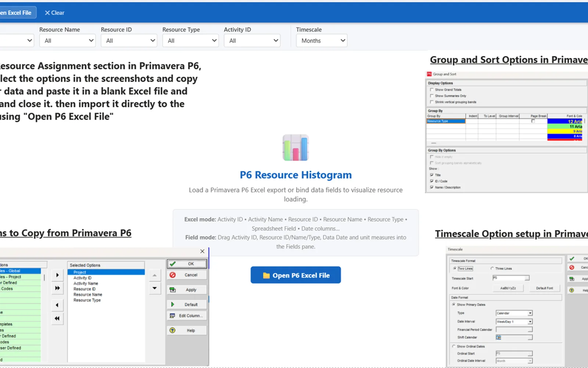Click the Resource Type cell in Group By

(446, 121)
